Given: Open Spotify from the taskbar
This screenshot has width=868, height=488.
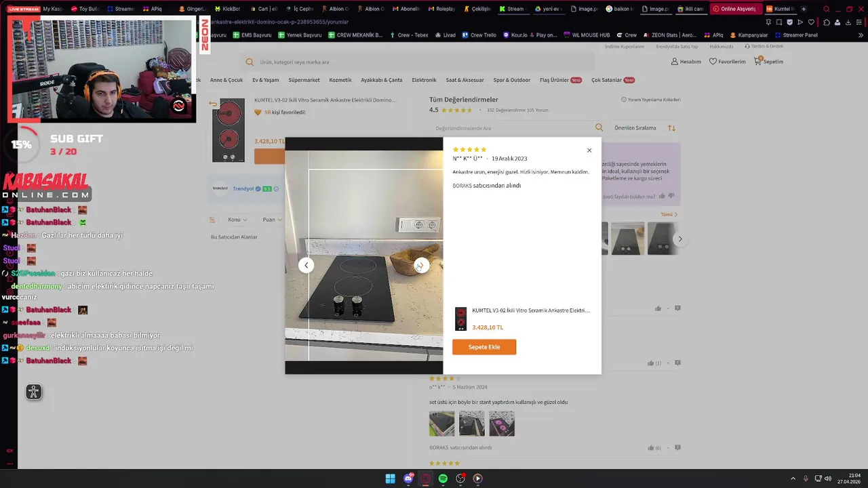Looking at the screenshot, I should (443, 479).
